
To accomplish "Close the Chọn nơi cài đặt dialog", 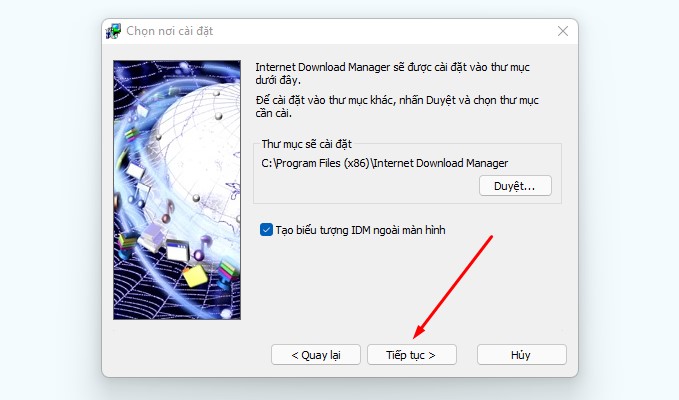I will coord(563,31).
